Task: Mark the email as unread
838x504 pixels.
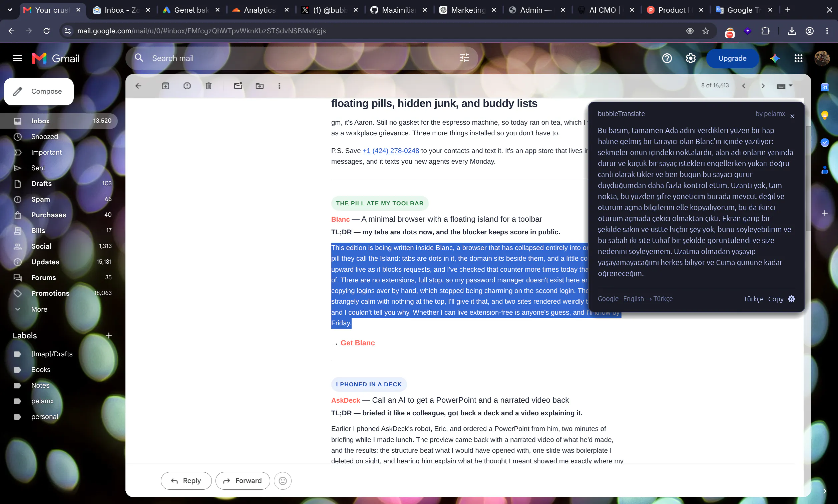Action: click(238, 86)
